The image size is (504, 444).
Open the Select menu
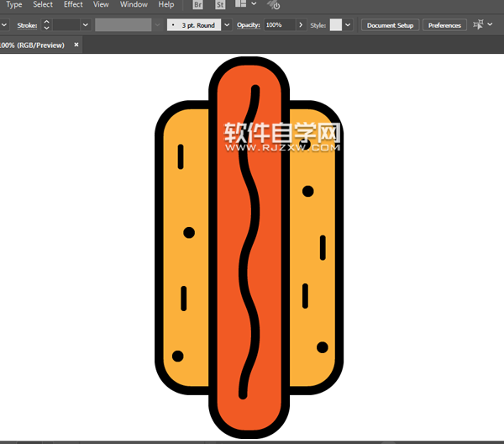(x=43, y=5)
